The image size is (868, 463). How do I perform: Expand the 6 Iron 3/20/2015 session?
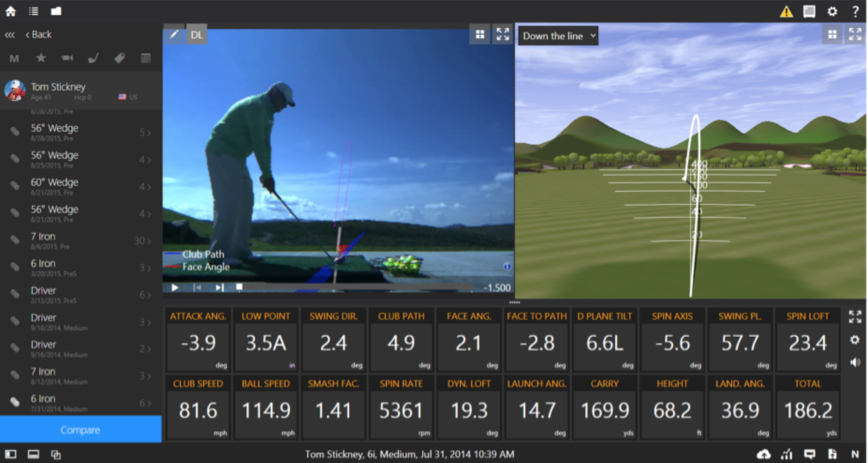(81, 268)
